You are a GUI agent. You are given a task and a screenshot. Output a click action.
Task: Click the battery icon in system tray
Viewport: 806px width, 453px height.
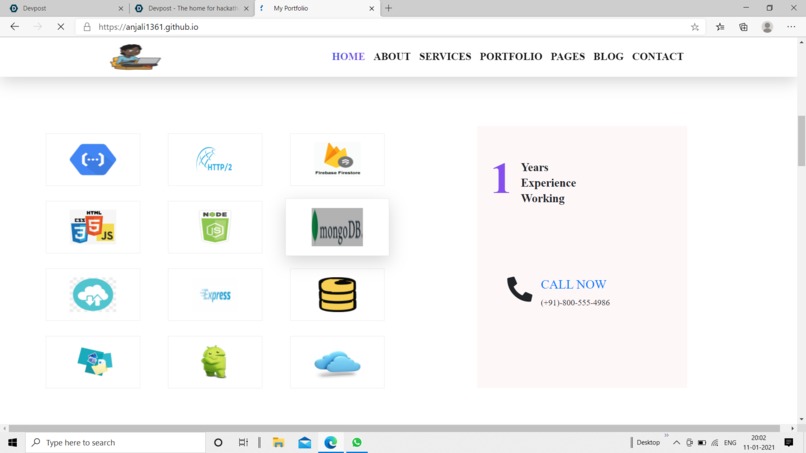pos(702,443)
